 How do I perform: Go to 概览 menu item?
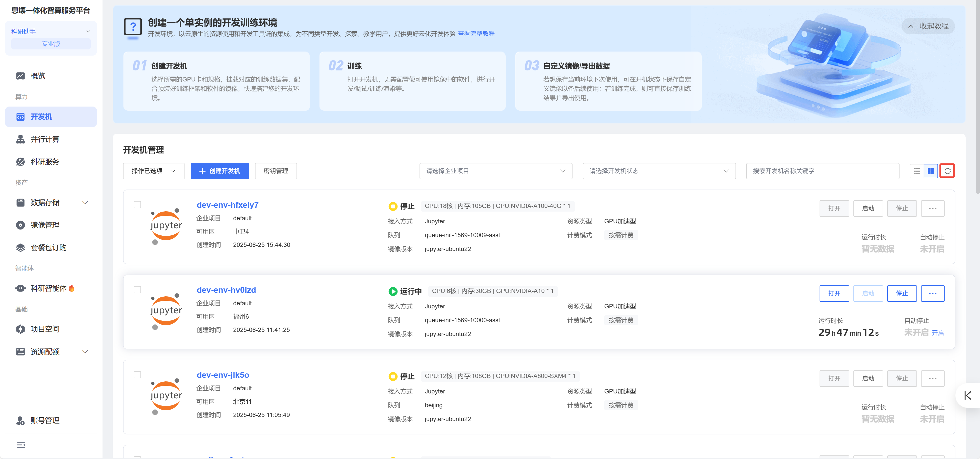click(x=51, y=76)
